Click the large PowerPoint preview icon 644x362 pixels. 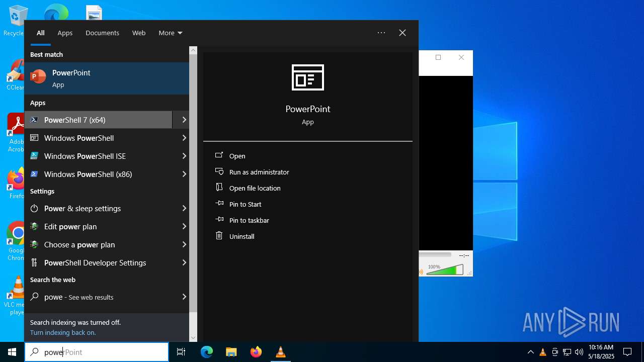pos(308,77)
